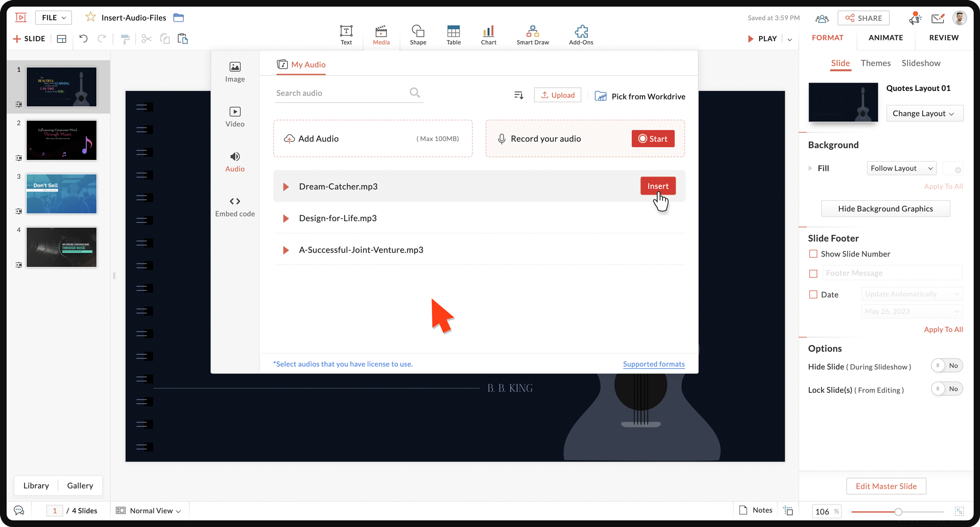Image resolution: width=980 pixels, height=527 pixels.
Task: Switch to the ANIMATE tab
Action: tap(885, 38)
